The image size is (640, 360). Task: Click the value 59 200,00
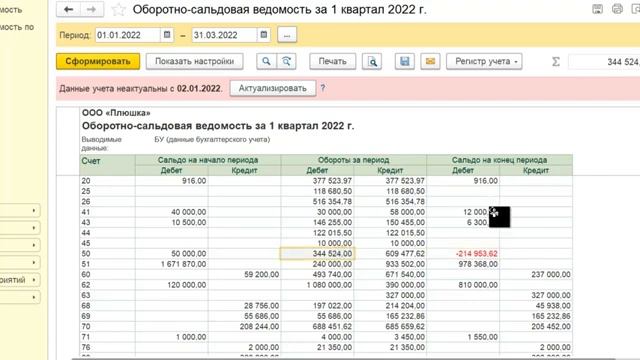click(262, 274)
